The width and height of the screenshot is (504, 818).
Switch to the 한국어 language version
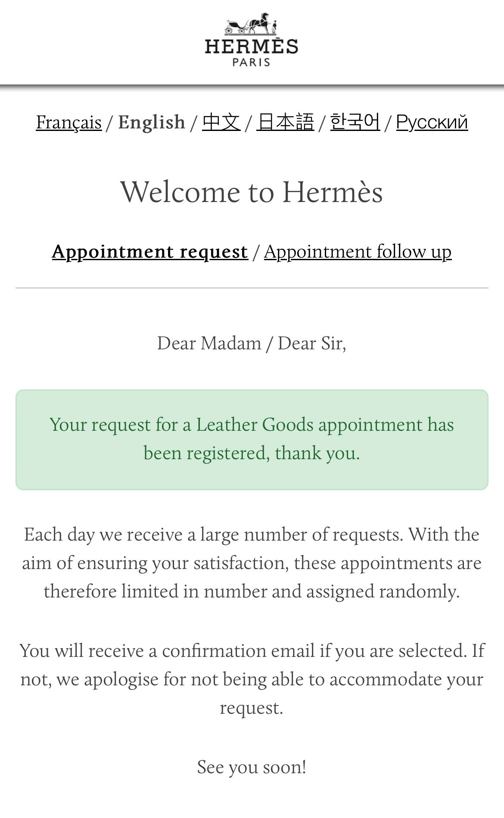point(355,122)
